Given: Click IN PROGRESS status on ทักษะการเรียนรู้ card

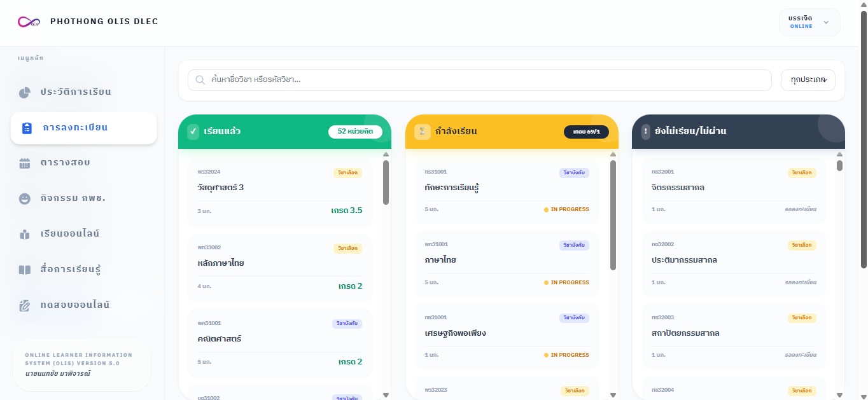Looking at the screenshot, I should pyautogui.click(x=566, y=209).
